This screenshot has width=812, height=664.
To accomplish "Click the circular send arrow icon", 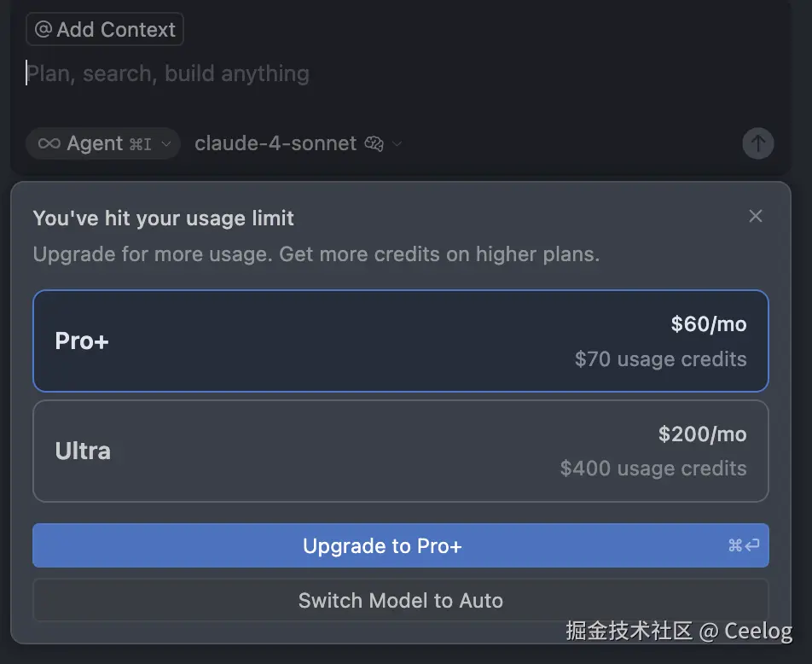I will (x=757, y=143).
